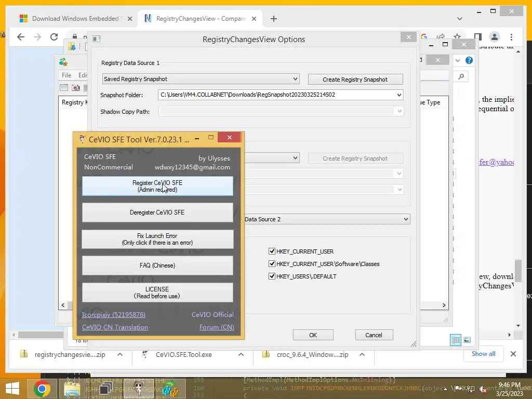Click the network tray icon

470,389
